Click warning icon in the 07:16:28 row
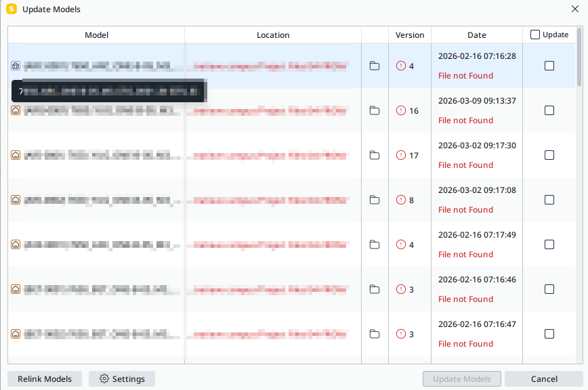Viewport: 588px width, 390px height. pos(401,66)
